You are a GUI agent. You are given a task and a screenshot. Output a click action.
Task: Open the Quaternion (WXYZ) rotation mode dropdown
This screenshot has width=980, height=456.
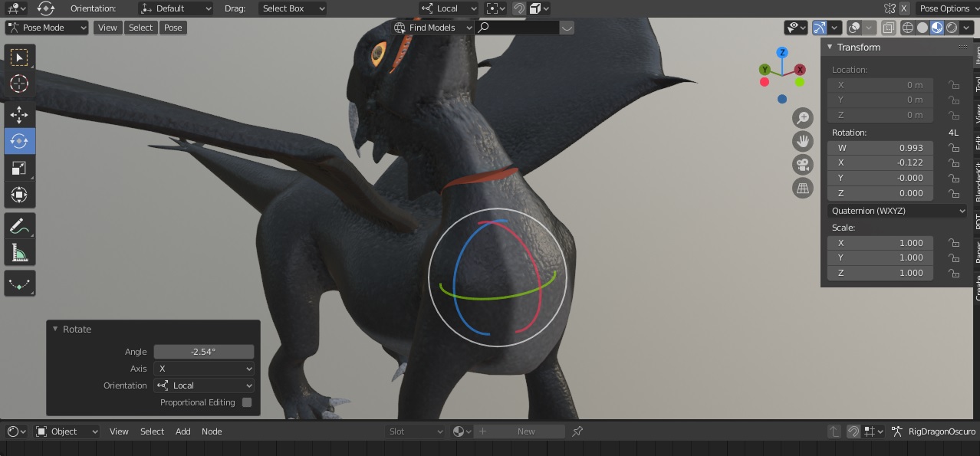click(898, 211)
